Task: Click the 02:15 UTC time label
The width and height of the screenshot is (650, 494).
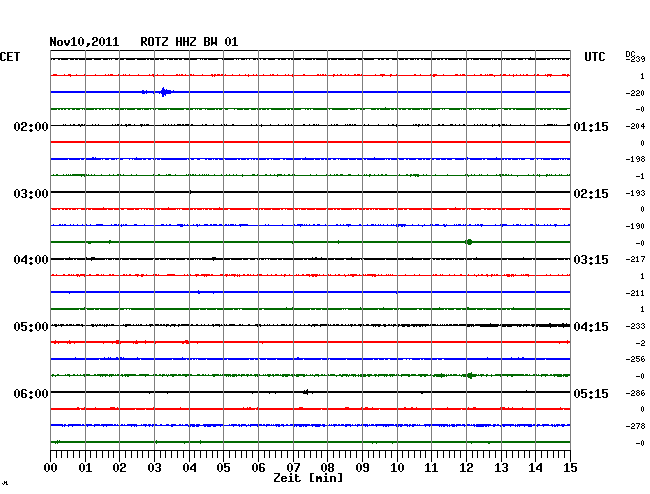Action: tap(591, 194)
